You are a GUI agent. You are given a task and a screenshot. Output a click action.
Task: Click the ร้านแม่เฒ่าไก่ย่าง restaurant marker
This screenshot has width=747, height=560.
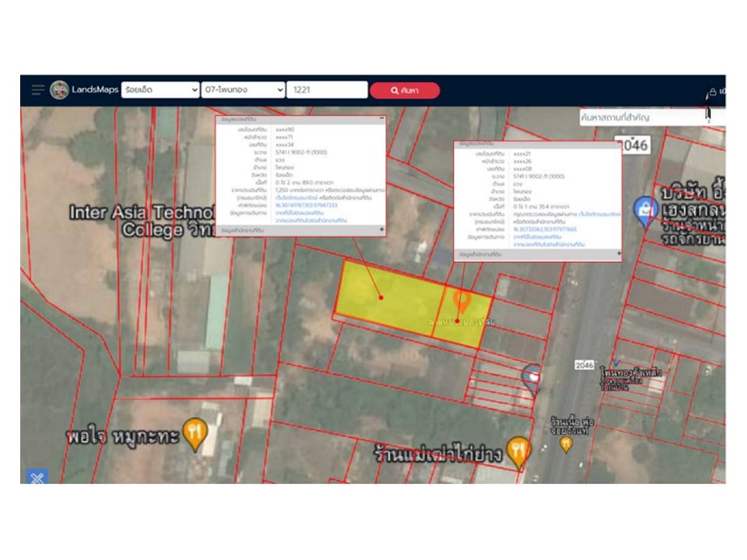(518, 451)
